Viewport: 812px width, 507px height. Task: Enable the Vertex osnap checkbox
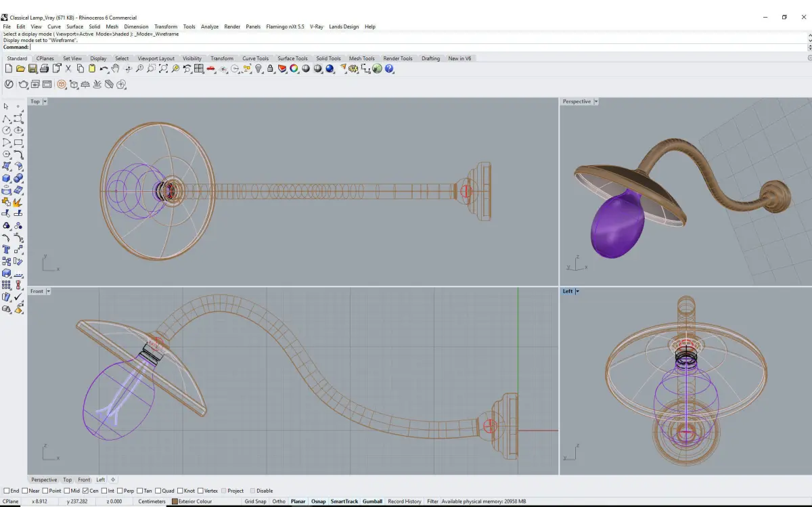[x=200, y=491]
